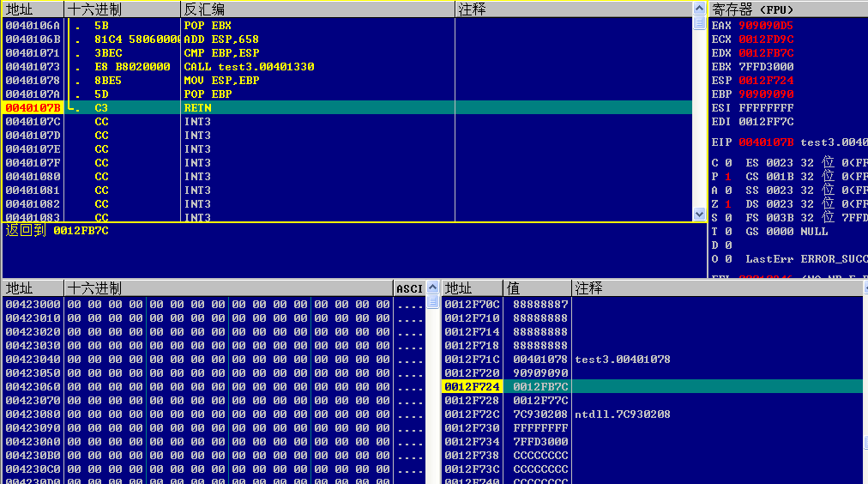Select the C flag bit value
868x484 pixels.
point(728,163)
